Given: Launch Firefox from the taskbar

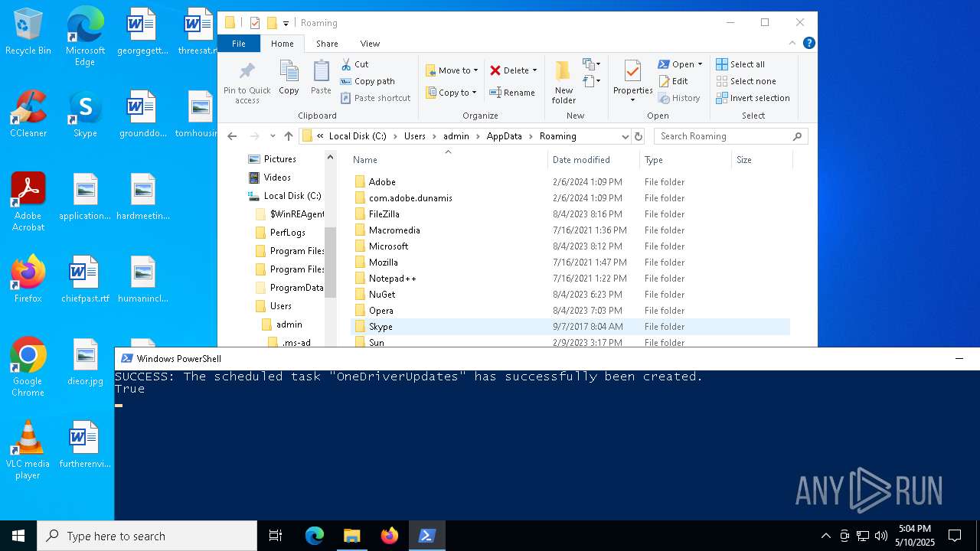Looking at the screenshot, I should point(390,536).
